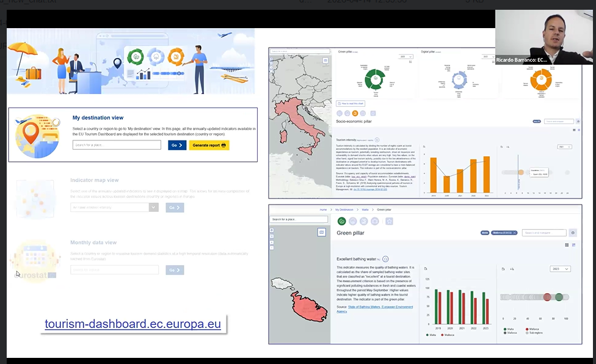The height and width of the screenshot is (364, 596).
Task: Open the tourism-dashboard.ec.europa.eu link
Action: coord(133,324)
